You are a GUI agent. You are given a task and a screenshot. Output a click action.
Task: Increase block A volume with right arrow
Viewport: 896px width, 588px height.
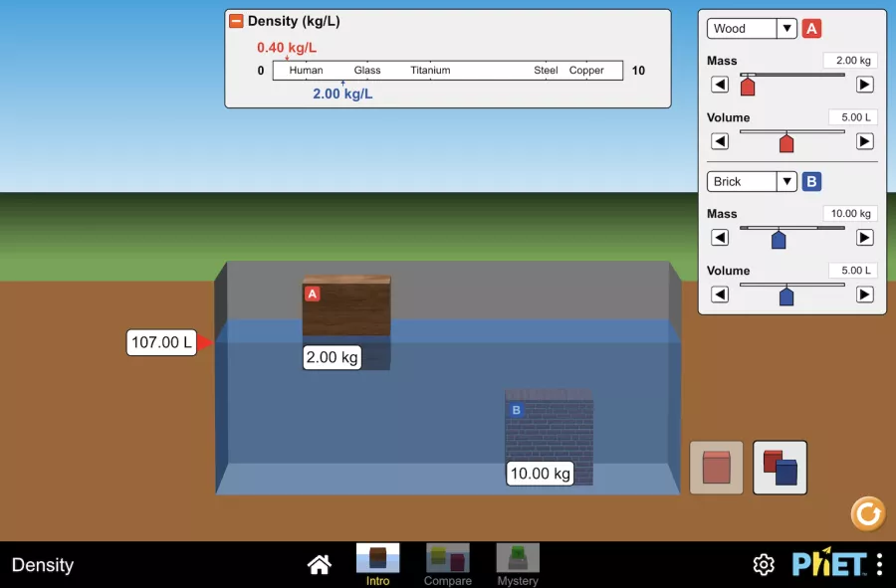pos(864,141)
